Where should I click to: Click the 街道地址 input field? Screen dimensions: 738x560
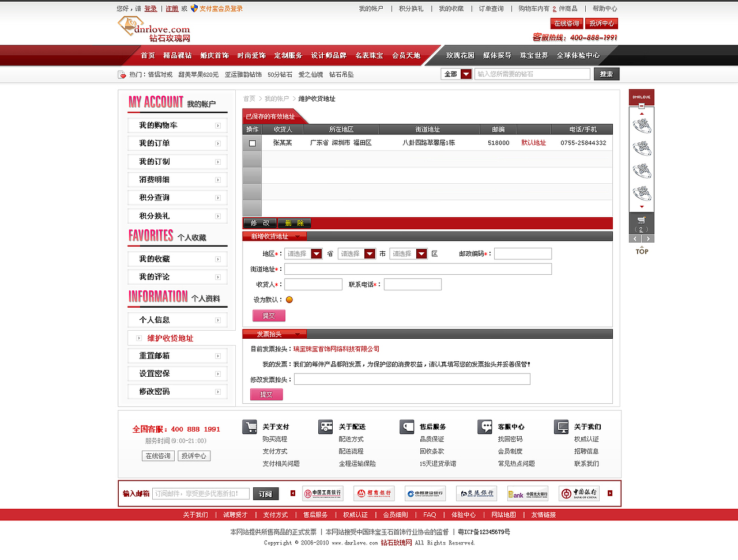418,269
